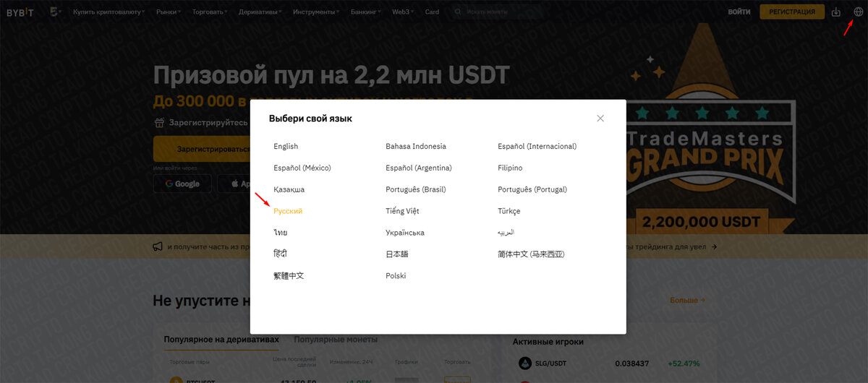Select Polski language
Screen dimensions: 868x383
coord(396,276)
